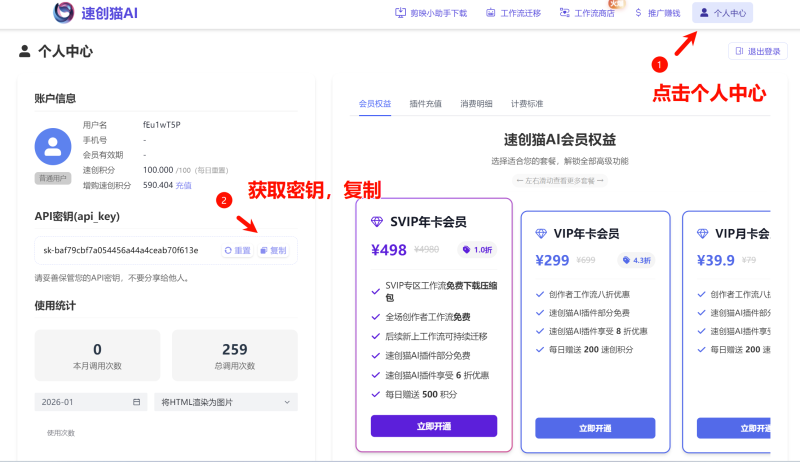
Task: Switch to the 插件充值 tab
Action: point(426,103)
